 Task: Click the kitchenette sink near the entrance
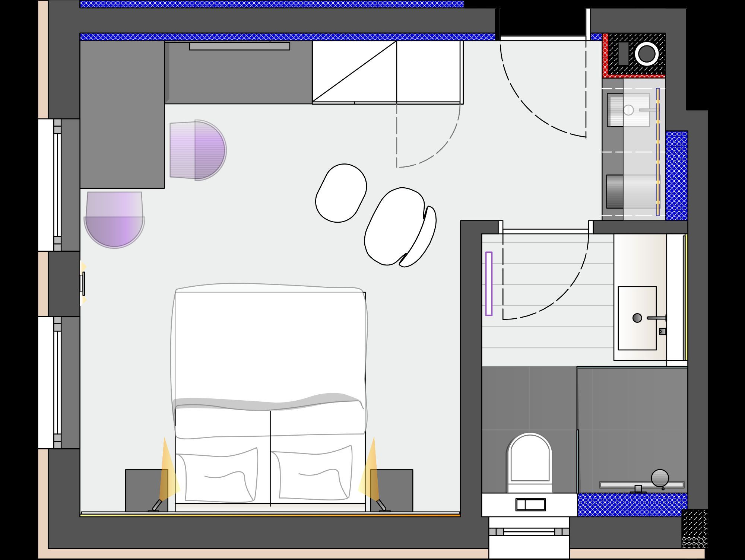628,110
